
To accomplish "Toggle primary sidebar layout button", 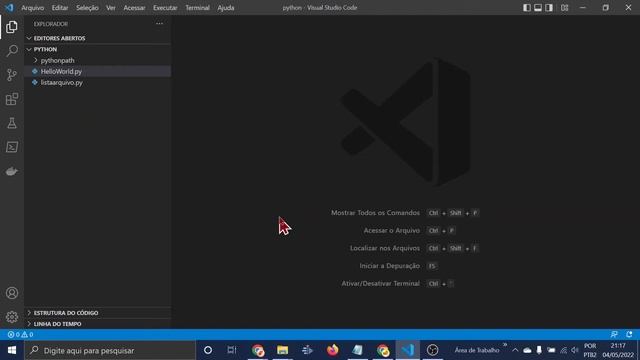I will [x=527, y=8].
